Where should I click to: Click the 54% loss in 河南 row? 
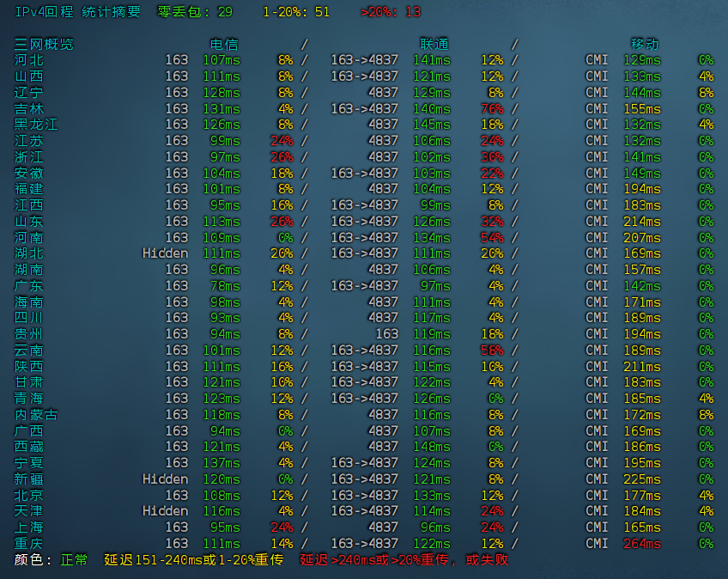coord(492,237)
